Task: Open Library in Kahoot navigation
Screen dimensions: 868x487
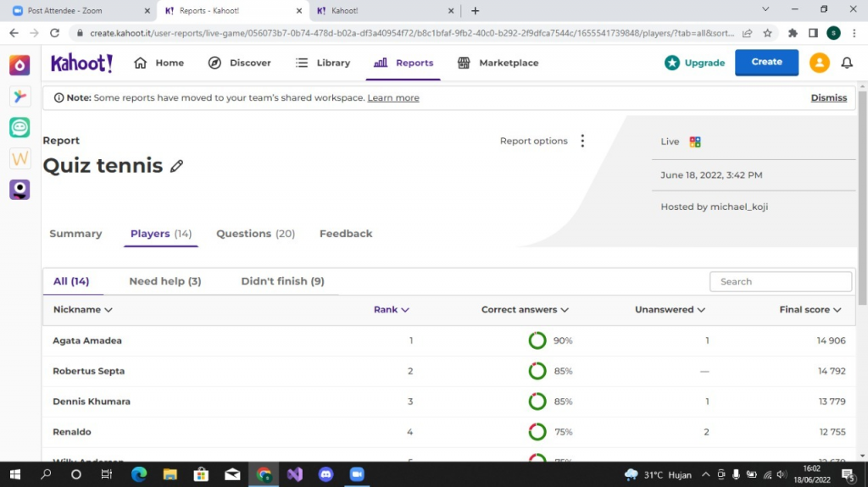Action: pyautogui.click(x=323, y=63)
